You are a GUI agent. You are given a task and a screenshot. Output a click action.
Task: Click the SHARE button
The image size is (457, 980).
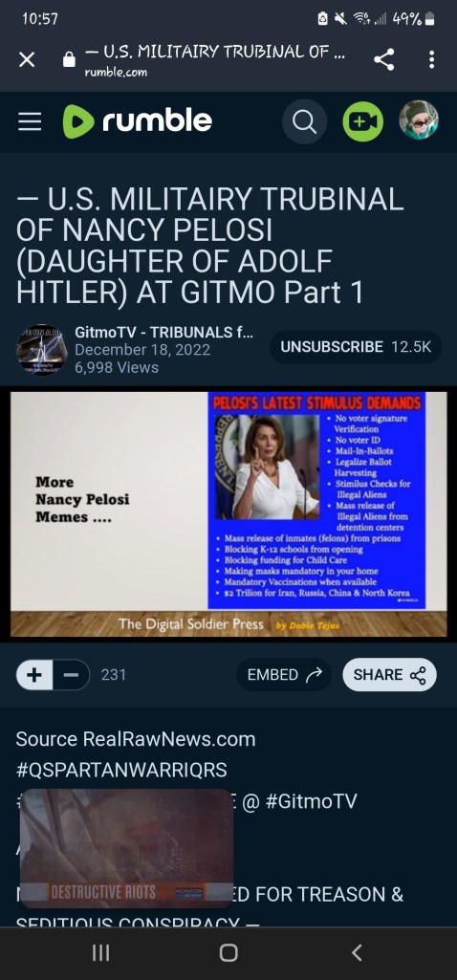[389, 675]
